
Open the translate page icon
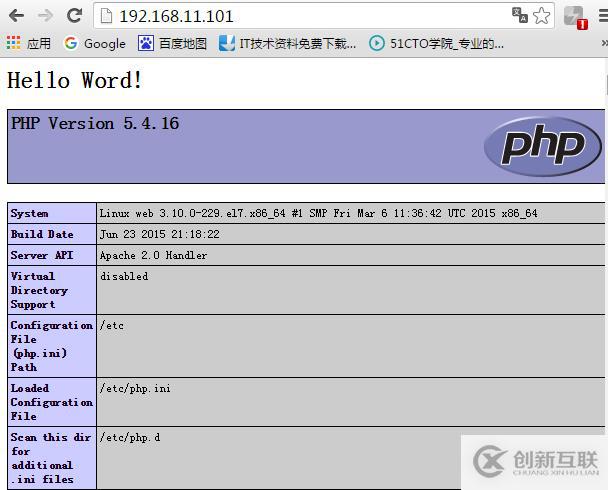point(520,16)
